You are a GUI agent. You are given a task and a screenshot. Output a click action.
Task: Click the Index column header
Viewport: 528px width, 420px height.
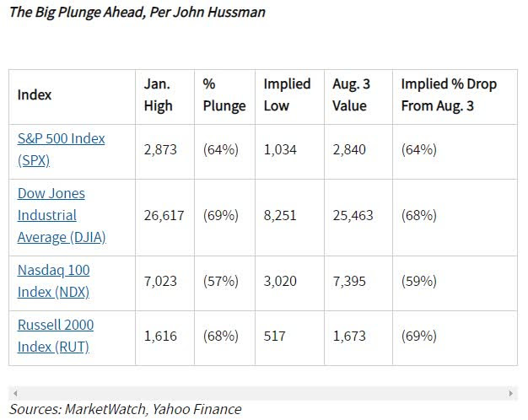click(35, 94)
